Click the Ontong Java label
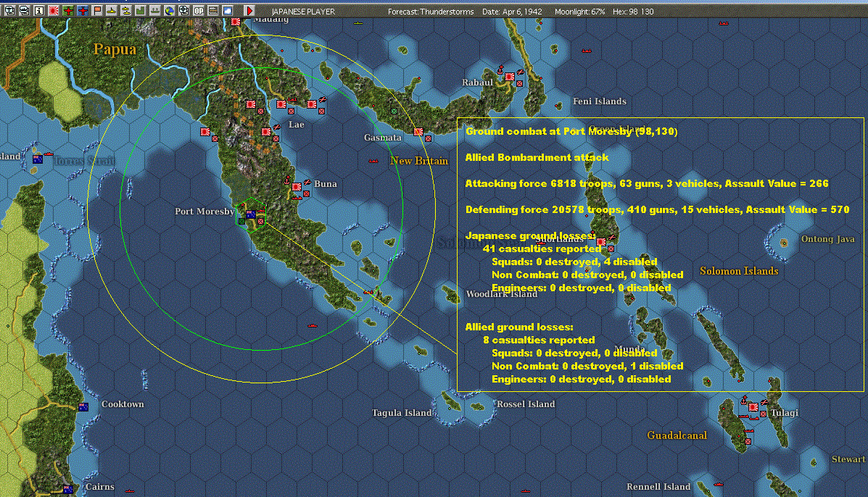The width and height of the screenshot is (868, 497). point(827,239)
